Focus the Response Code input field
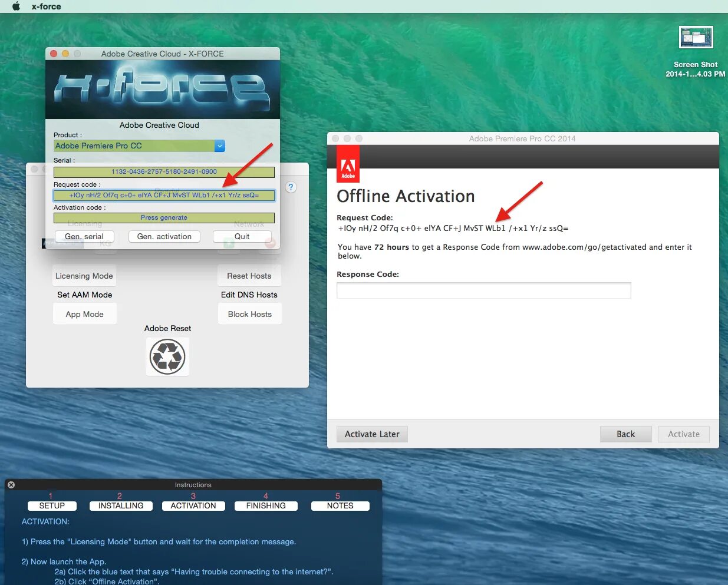Image resolution: width=728 pixels, height=585 pixels. (x=483, y=290)
